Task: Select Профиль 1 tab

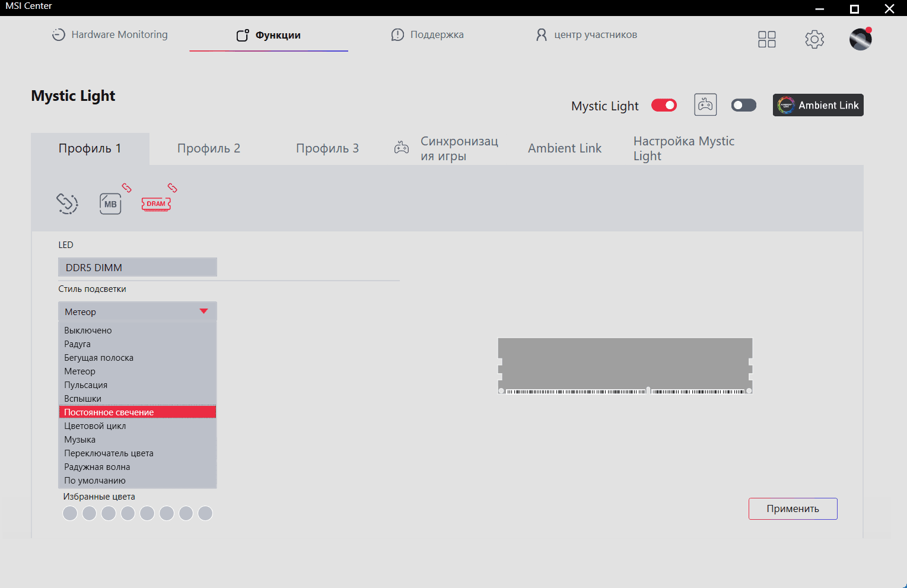Action: [x=90, y=148]
